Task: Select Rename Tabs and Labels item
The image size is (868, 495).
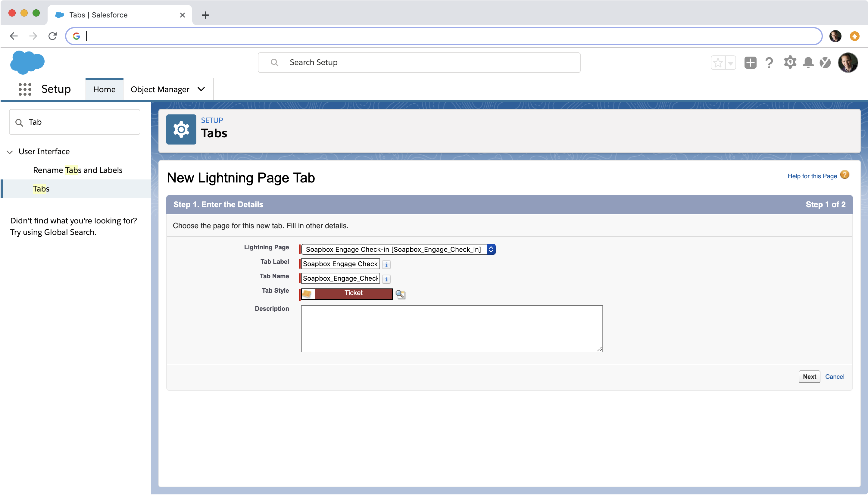Action: [77, 170]
